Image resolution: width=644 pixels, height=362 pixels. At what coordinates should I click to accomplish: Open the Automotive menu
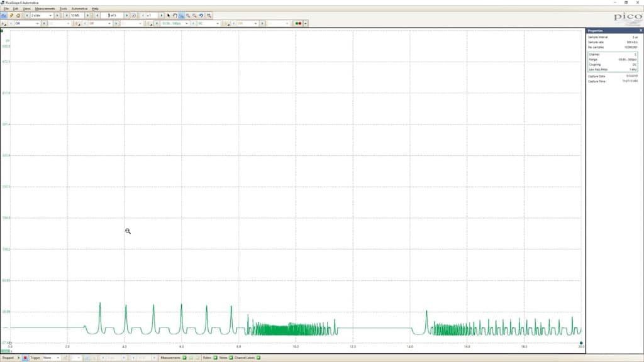(79, 9)
